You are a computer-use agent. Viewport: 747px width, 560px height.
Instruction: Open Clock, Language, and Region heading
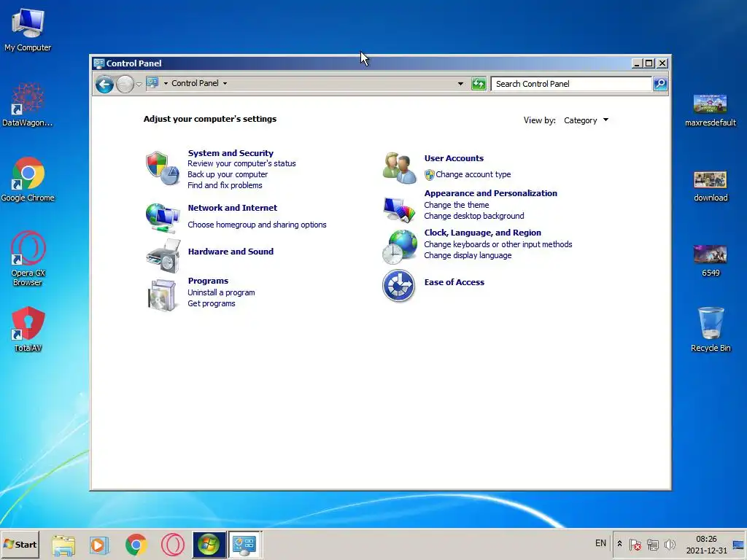[483, 233]
